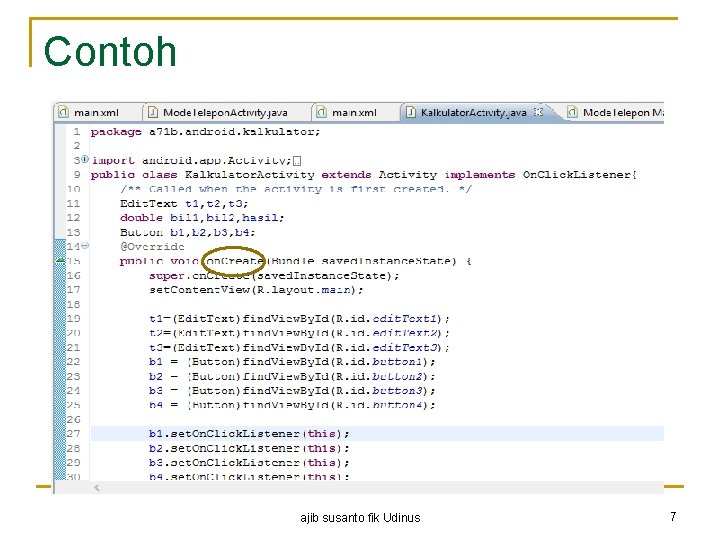The image size is (720, 540).
Task: Select the first main.xml tab before ModeTeleponActivity.java
Action: pos(96,112)
